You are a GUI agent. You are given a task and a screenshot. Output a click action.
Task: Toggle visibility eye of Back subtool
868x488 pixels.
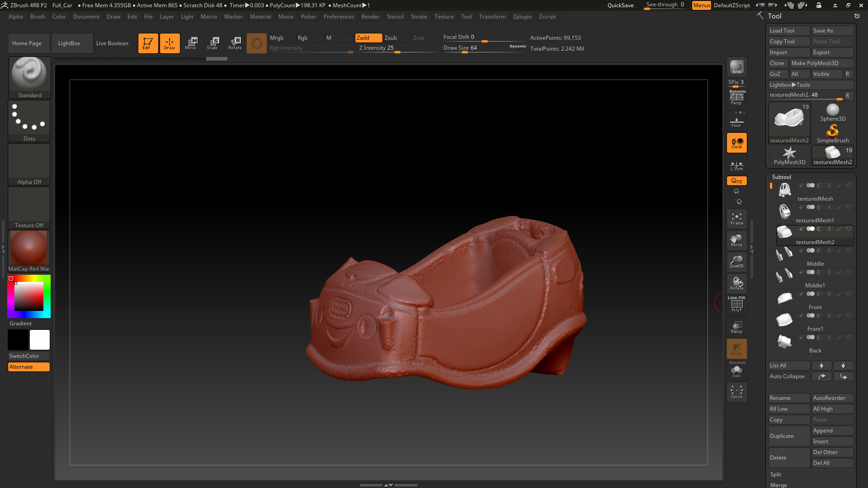tap(849, 338)
